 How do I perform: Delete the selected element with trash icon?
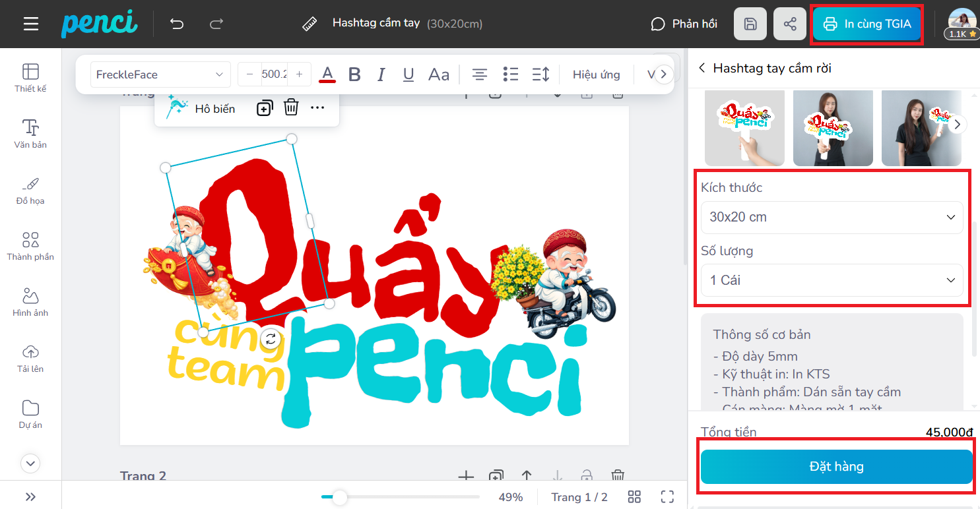291,107
